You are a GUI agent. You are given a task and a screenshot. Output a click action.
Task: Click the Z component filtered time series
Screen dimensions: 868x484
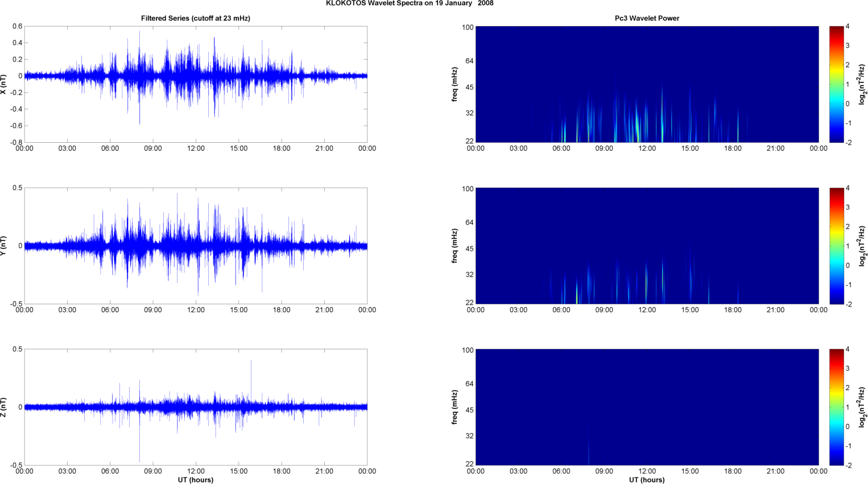tap(196, 407)
